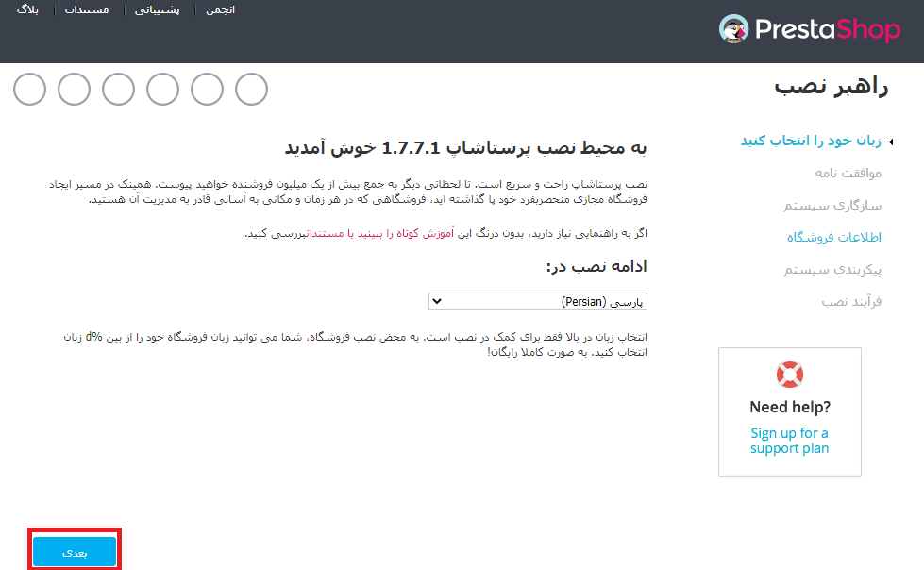Select the زبان خود را انتخاب کنید step
The image size is (924, 570).
pyautogui.click(x=811, y=141)
